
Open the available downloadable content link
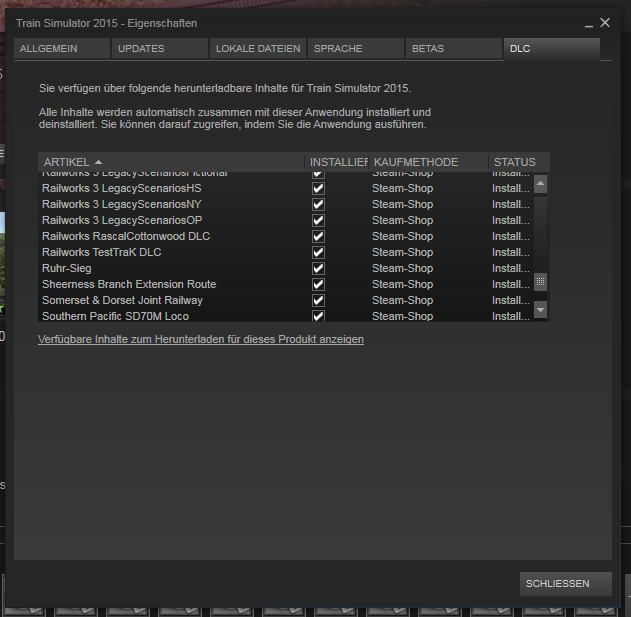(x=201, y=339)
